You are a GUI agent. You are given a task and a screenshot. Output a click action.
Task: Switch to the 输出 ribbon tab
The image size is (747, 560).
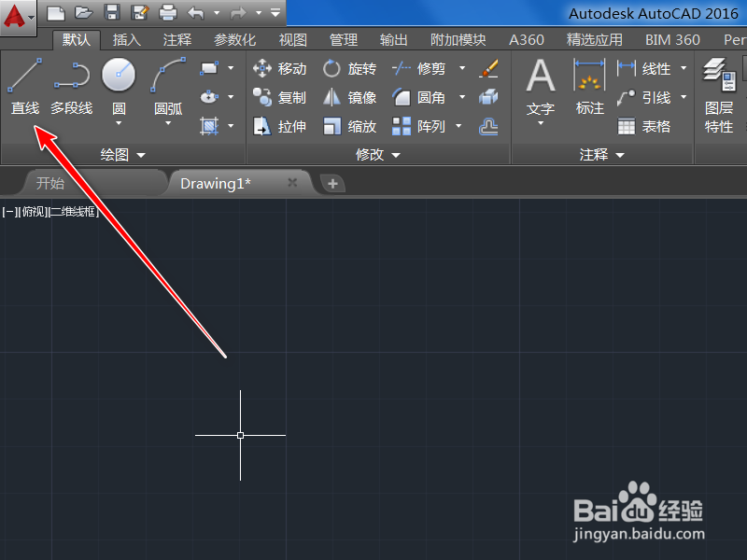coord(394,39)
